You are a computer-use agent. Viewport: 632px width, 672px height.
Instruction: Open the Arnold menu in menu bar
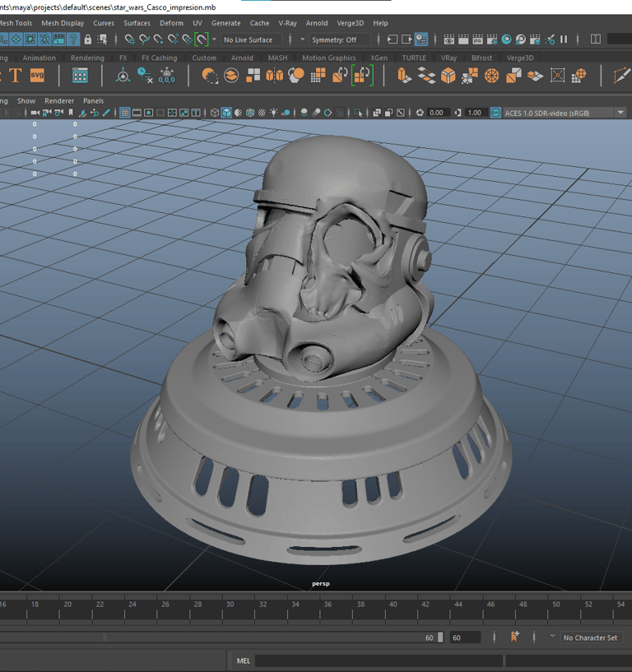pos(317,23)
